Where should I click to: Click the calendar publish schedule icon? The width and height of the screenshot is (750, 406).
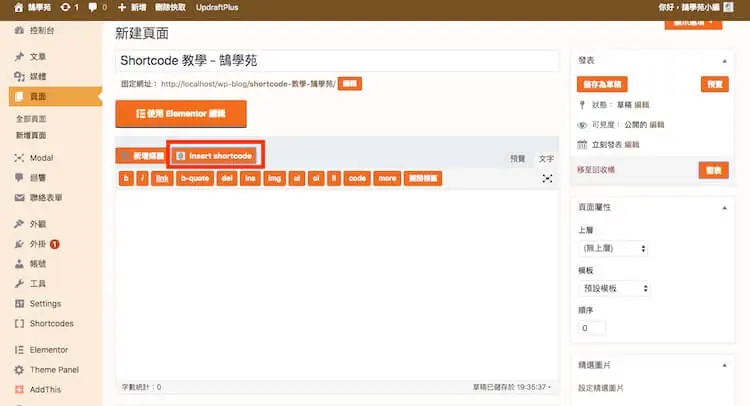point(582,144)
